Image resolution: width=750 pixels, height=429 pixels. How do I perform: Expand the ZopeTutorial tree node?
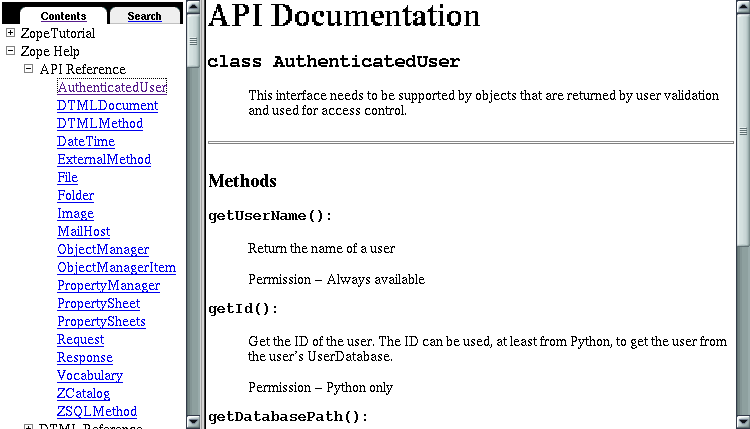tap(11, 34)
